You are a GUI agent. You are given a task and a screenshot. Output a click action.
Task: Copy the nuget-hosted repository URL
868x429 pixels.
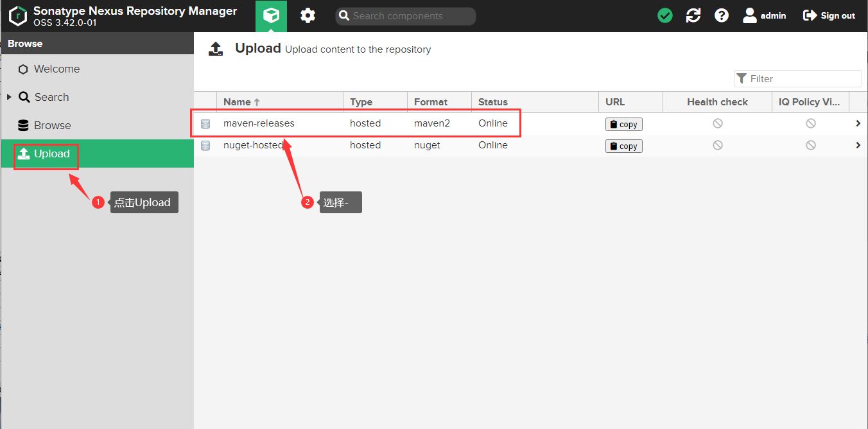coord(623,146)
